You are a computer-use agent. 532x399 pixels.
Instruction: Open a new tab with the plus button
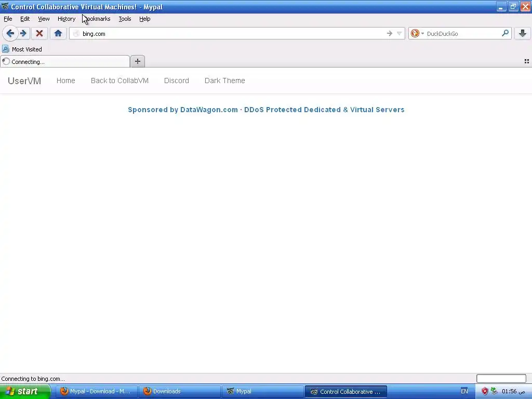(137, 61)
